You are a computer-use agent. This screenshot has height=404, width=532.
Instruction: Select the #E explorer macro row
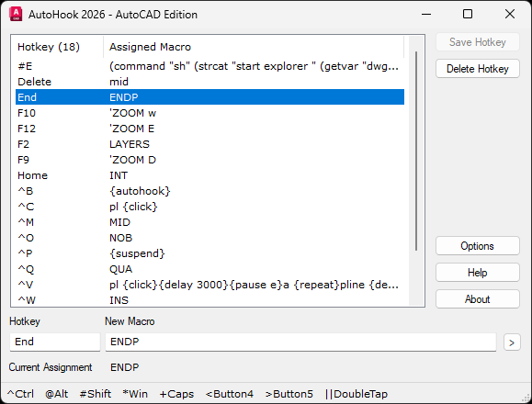pos(209,66)
